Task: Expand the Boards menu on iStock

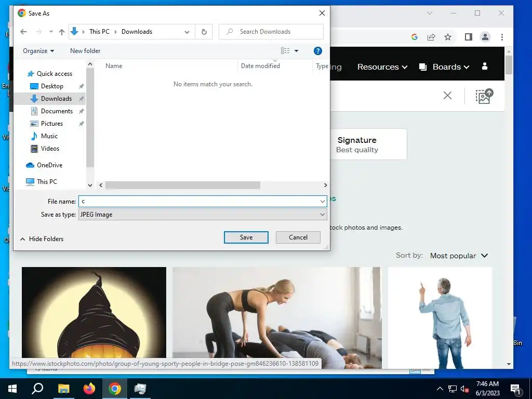Action: click(x=444, y=67)
